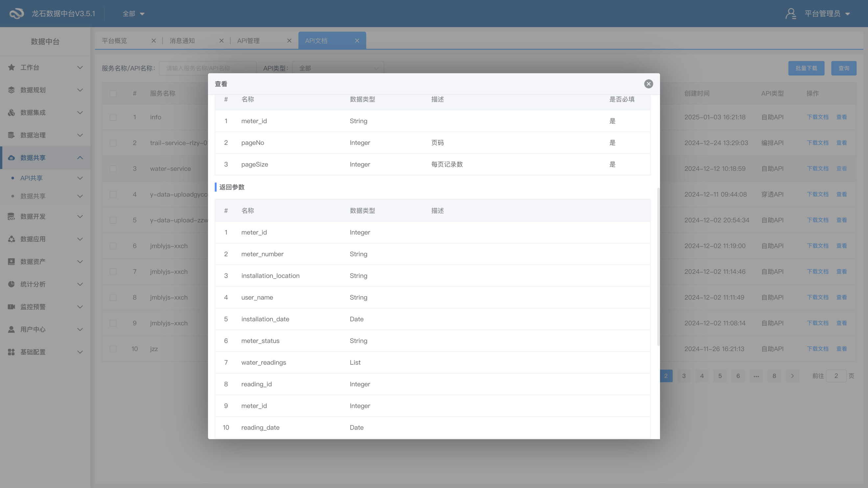868x488 pixels.
Task: Go to page 8
Action: (774, 376)
